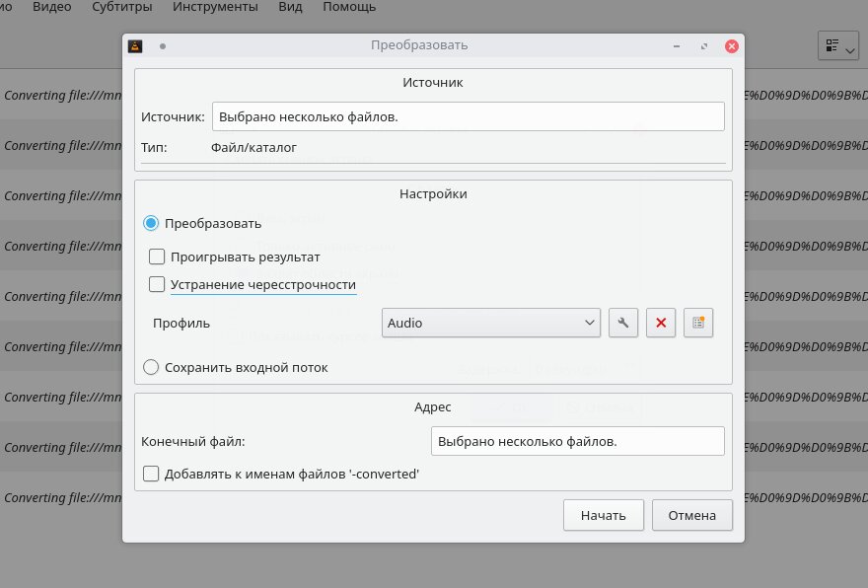Image resolution: width=868 pixels, height=588 pixels.
Task: Expand the view mode dropdown arrow
Action: point(850,51)
